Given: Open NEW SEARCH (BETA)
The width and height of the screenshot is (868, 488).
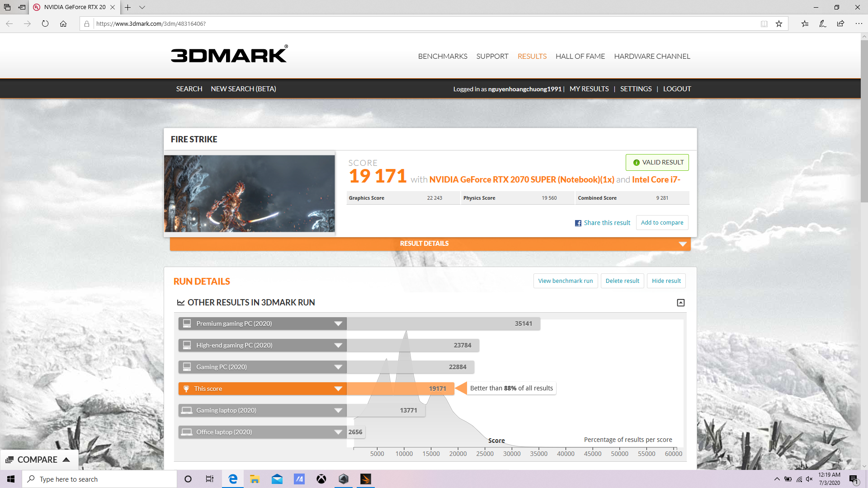Looking at the screenshot, I should click(x=243, y=89).
